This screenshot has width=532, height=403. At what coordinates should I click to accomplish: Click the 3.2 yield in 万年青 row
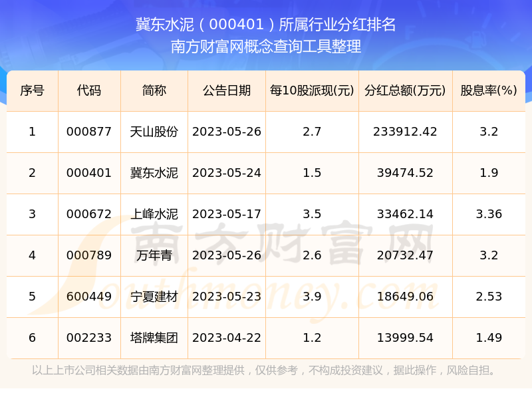pos(489,255)
